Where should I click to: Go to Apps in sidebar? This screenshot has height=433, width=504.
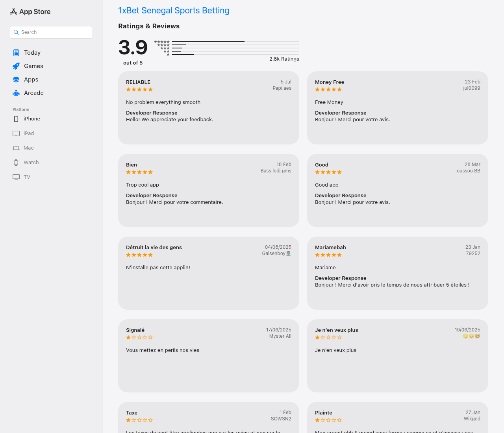click(31, 80)
